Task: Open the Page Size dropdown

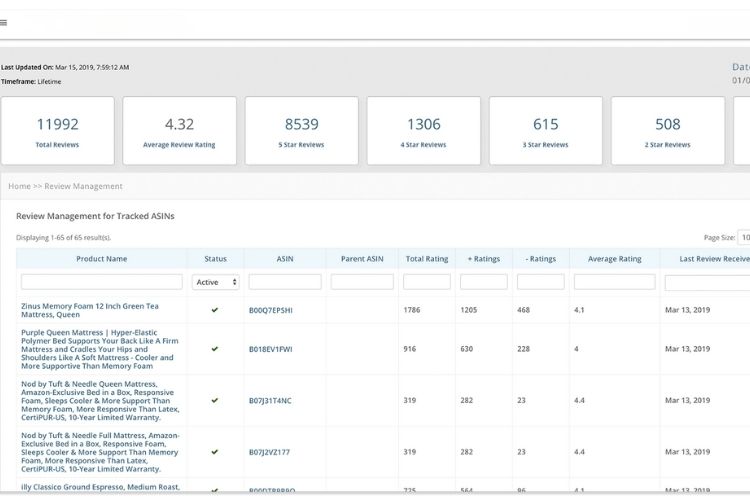Action: click(743, 238)
